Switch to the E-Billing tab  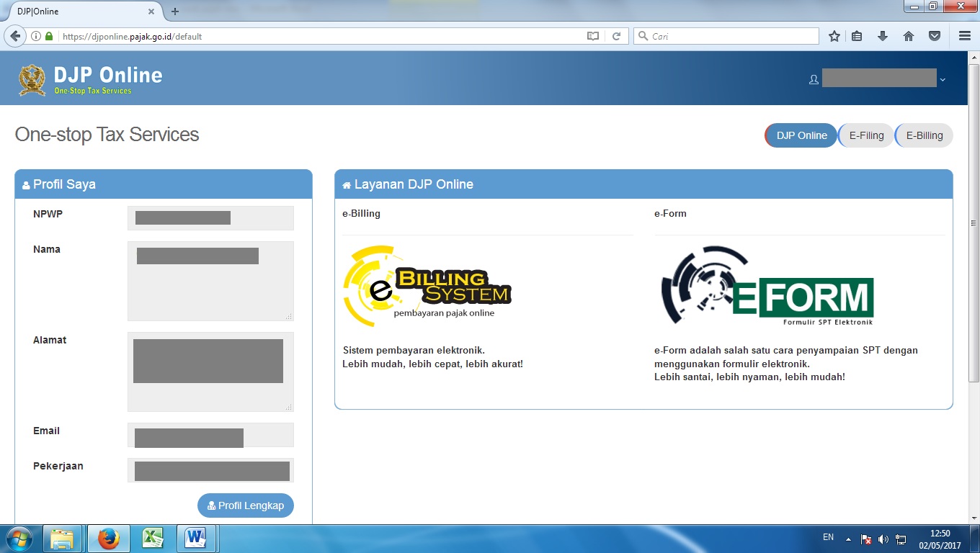[925, 135]
